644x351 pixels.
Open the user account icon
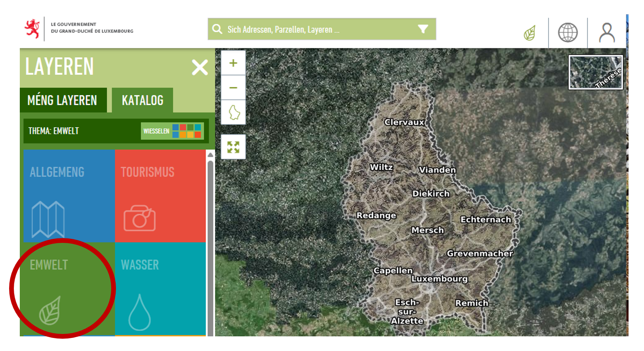606,32
